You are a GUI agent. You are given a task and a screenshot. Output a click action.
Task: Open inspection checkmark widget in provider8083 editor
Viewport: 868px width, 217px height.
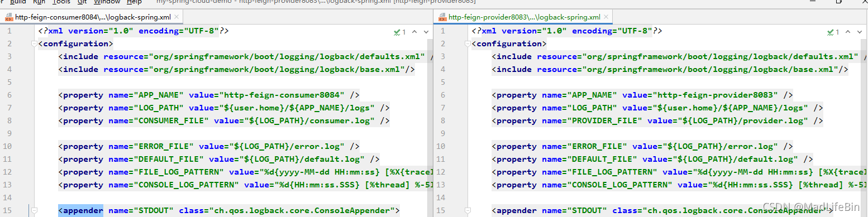coord(833,32)
